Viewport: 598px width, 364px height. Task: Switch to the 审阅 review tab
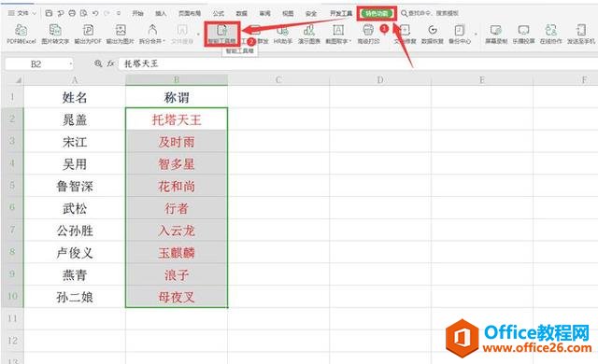[x=264, y=13]
